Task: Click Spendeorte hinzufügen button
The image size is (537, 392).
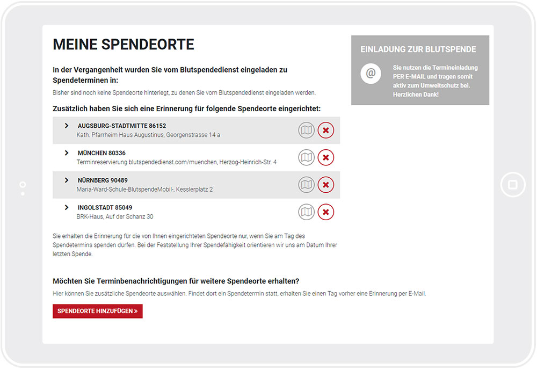Action: pos(98,311)
